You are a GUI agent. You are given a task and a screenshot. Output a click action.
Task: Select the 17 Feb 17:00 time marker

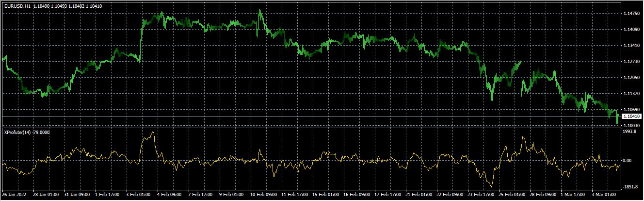coord(388,195)
